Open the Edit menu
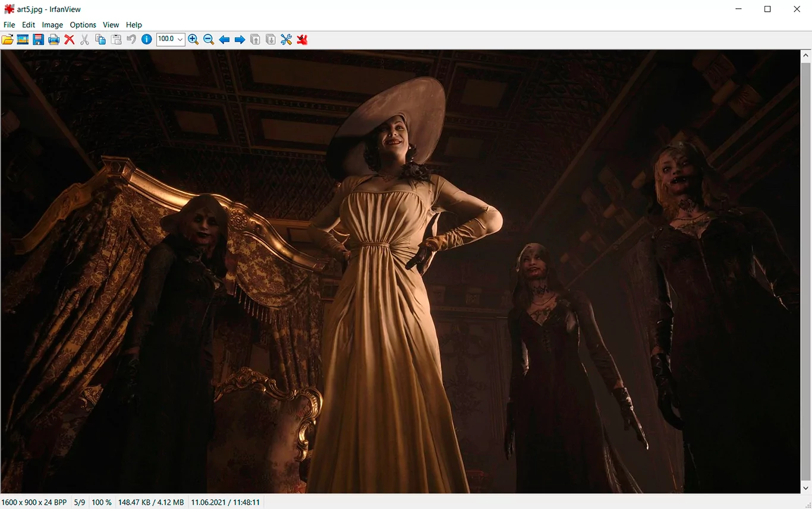The height and width of the screenshot is (509, 812). (x=29, y=25)
